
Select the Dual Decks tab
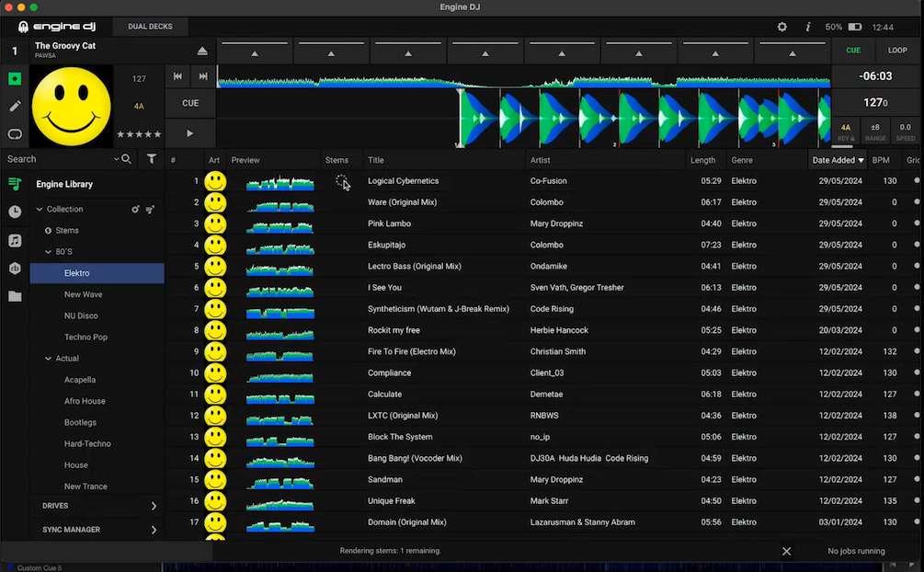click(150, 27)
